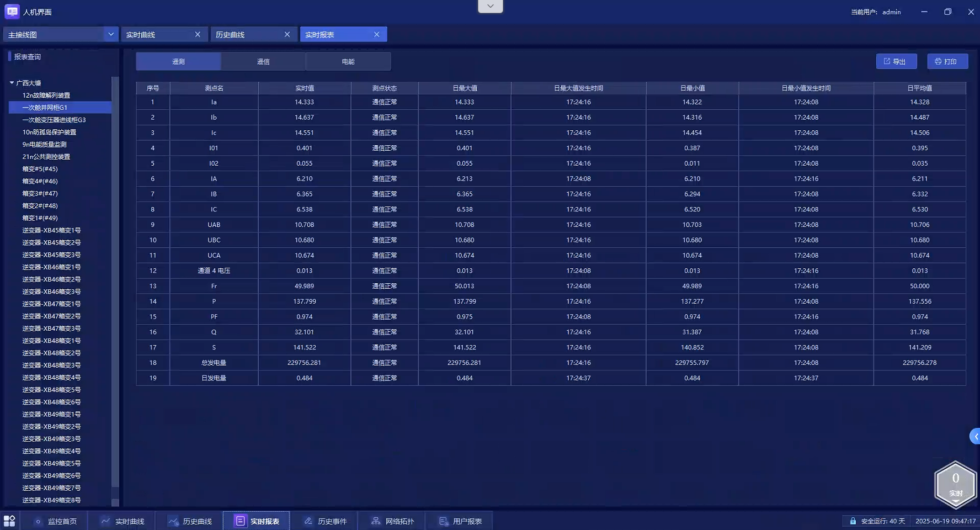This screenshot has height=530, width=980.
Task: Switch to the 遥信 tab
Action: (263, 61)
